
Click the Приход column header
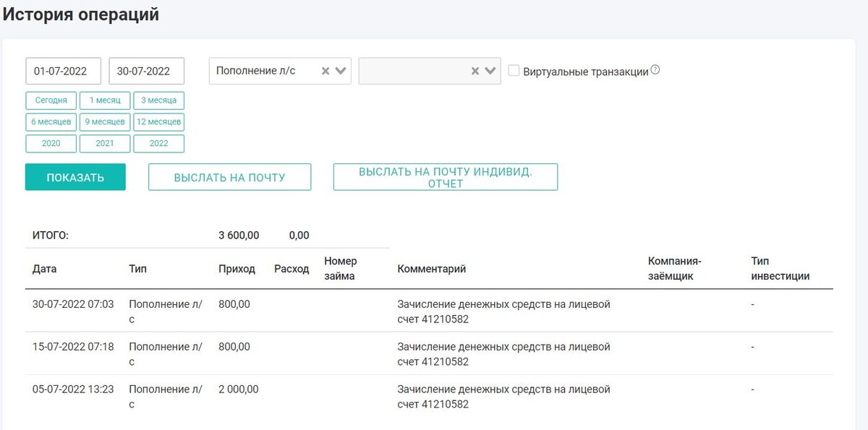237,269
